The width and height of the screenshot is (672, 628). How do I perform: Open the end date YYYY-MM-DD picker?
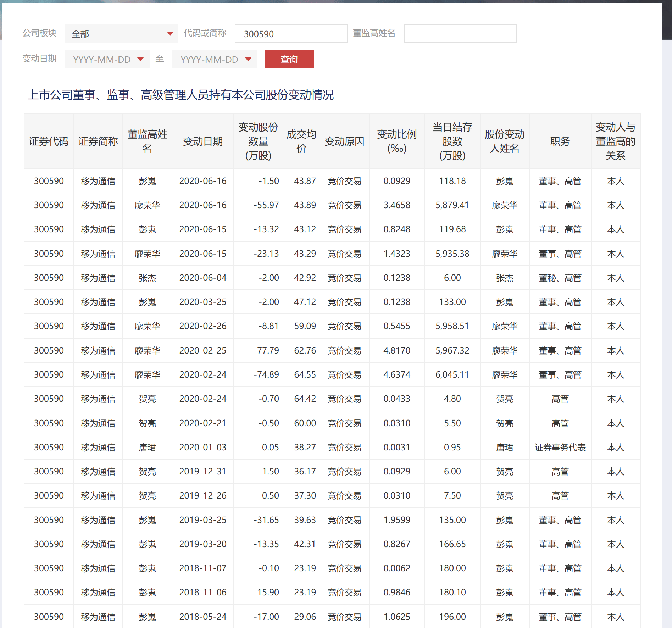coord(214,59)
